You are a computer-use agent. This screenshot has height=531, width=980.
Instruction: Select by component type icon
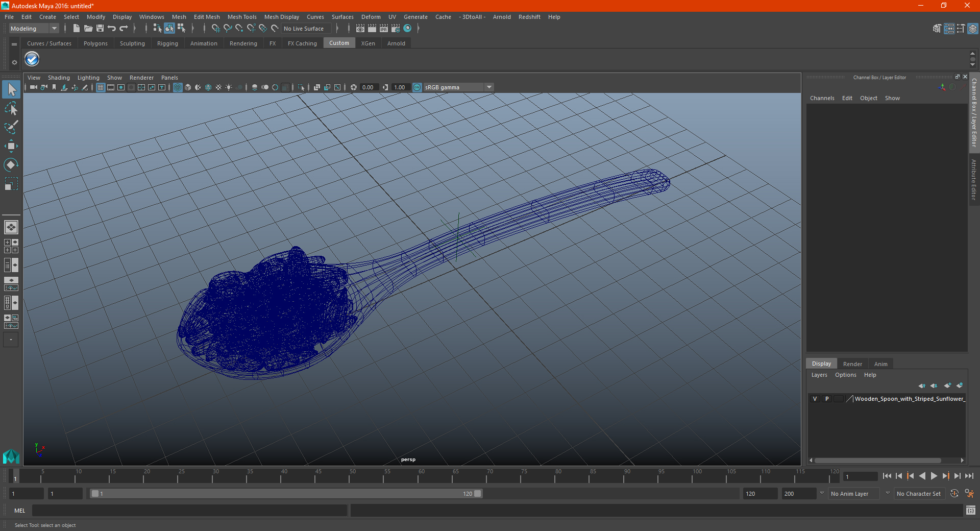coord(181,29)
